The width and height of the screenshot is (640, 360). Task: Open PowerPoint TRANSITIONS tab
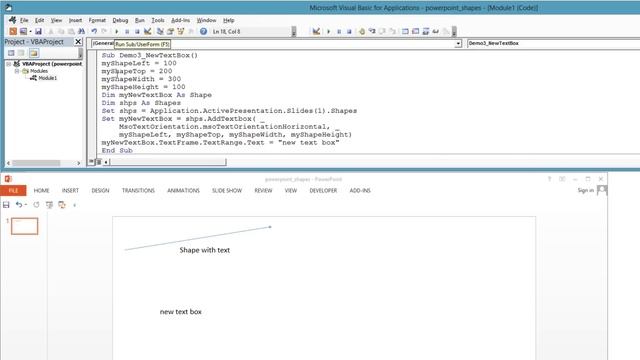click(x=138, y=191)
